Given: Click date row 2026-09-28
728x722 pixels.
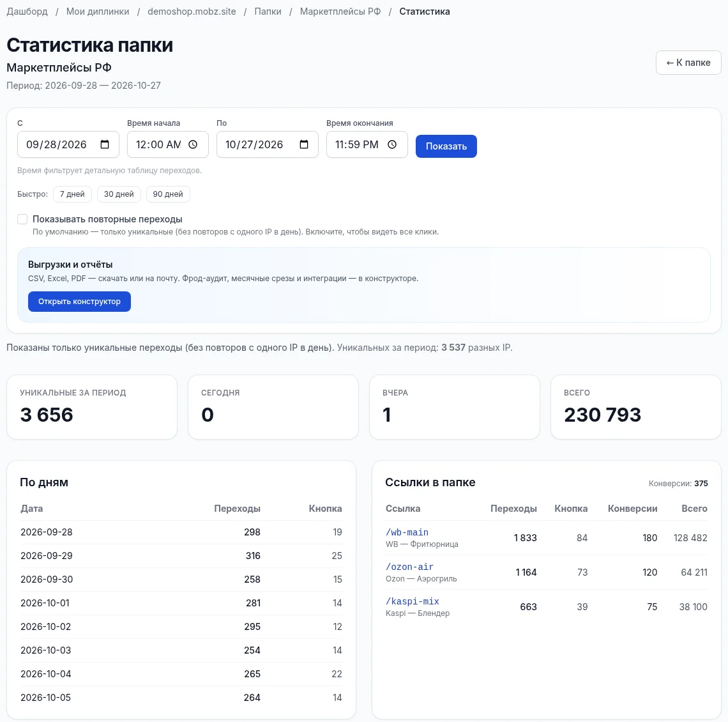Looking at the screenshot, I should 181,532.
